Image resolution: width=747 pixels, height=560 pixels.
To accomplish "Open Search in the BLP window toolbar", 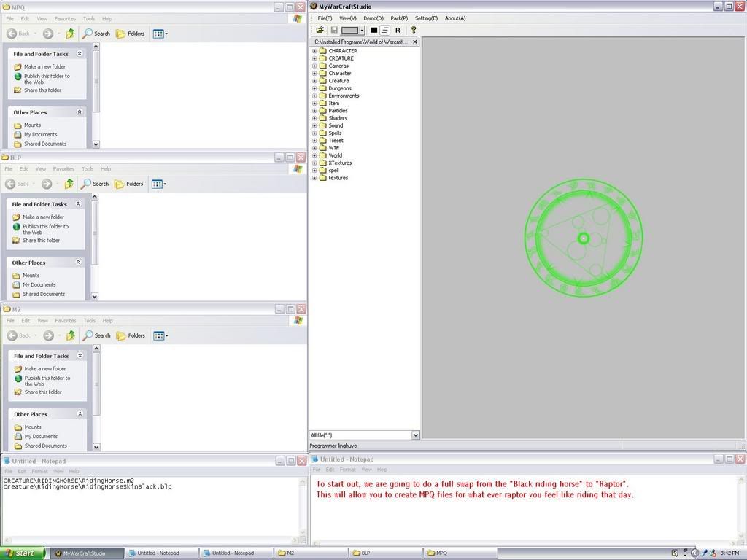I will click(x=95, y=184).
